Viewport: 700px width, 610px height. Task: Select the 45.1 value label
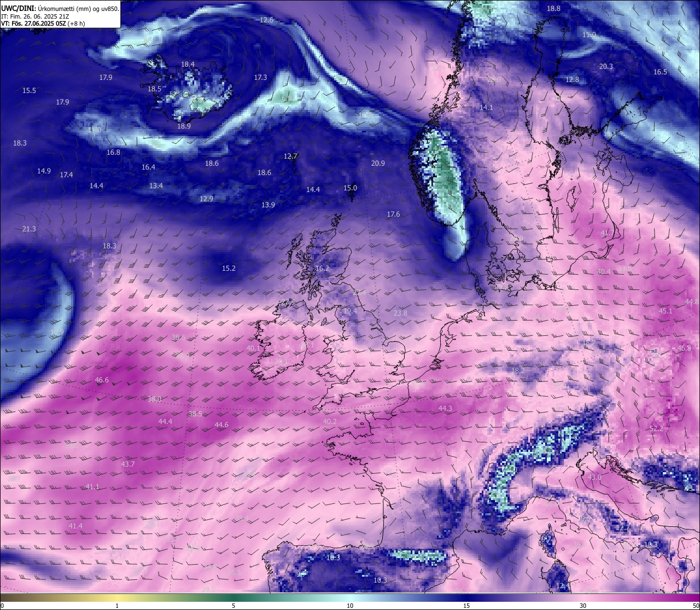point(666,311)
